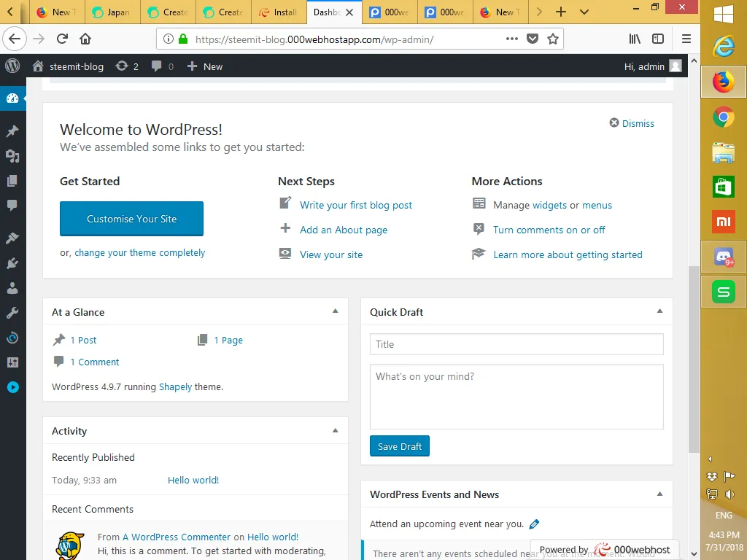Image resolution: width=747 pixels, height=560 pixels.
Task: Click the blue collapse menu arrow icon
Action: coord(13,387)
